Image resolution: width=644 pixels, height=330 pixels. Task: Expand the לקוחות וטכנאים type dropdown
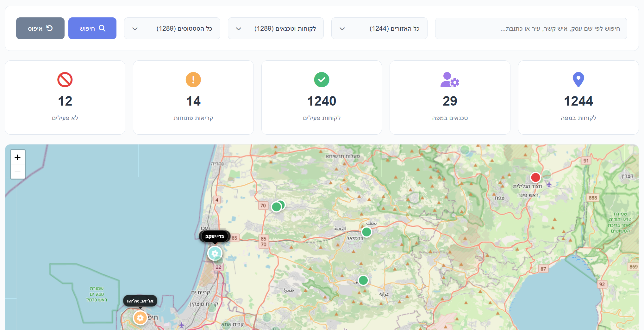pyautogui.click(x=276, y=28)
